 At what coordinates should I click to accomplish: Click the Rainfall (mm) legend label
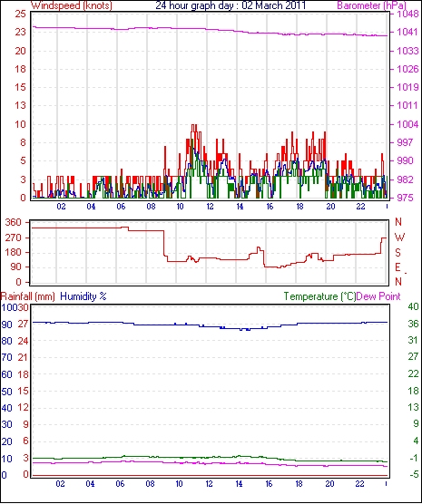(x=28, y=296)
